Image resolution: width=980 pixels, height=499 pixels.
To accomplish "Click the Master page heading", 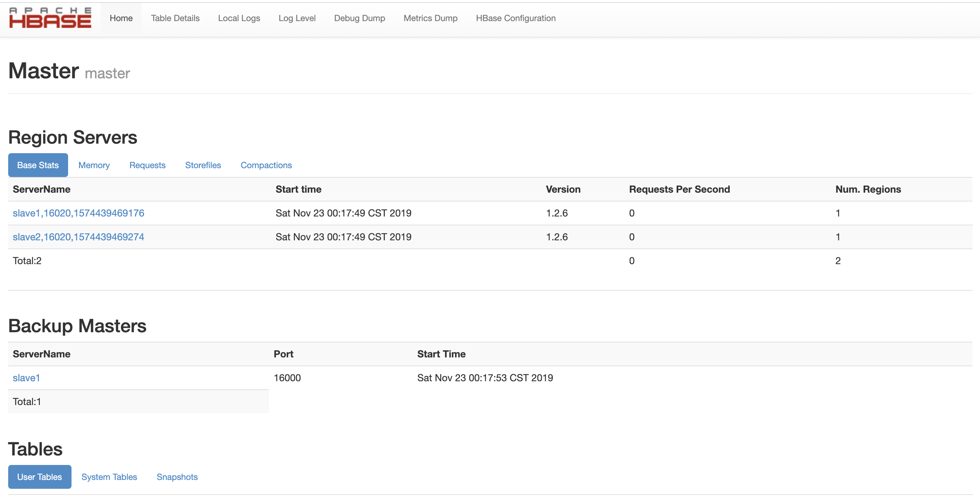I will click(44, 71).
